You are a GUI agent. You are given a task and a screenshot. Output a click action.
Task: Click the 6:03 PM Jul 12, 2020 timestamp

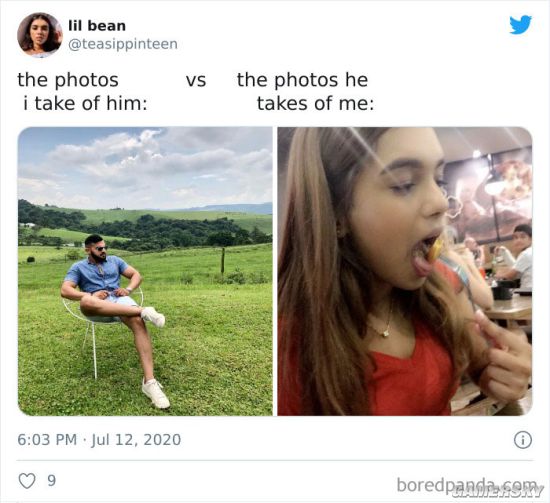(x=99, y=440)
